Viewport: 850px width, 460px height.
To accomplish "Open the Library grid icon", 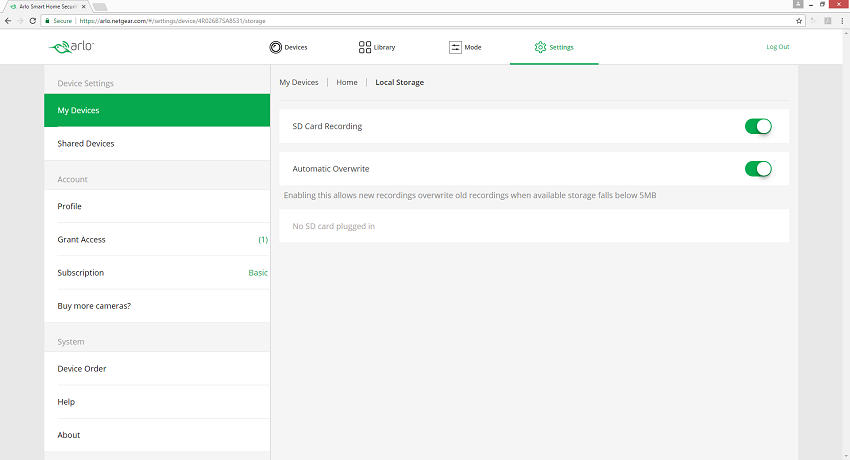I will coord(365,47).
